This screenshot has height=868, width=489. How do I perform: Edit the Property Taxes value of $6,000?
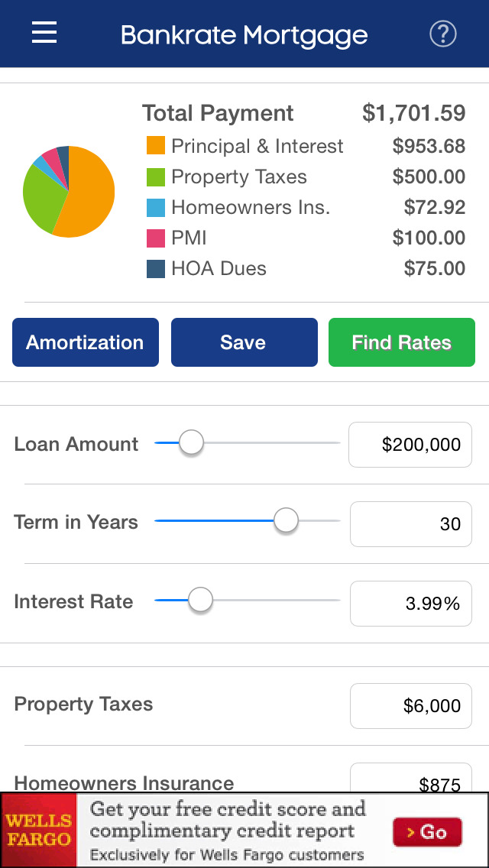tap(410, 706)
